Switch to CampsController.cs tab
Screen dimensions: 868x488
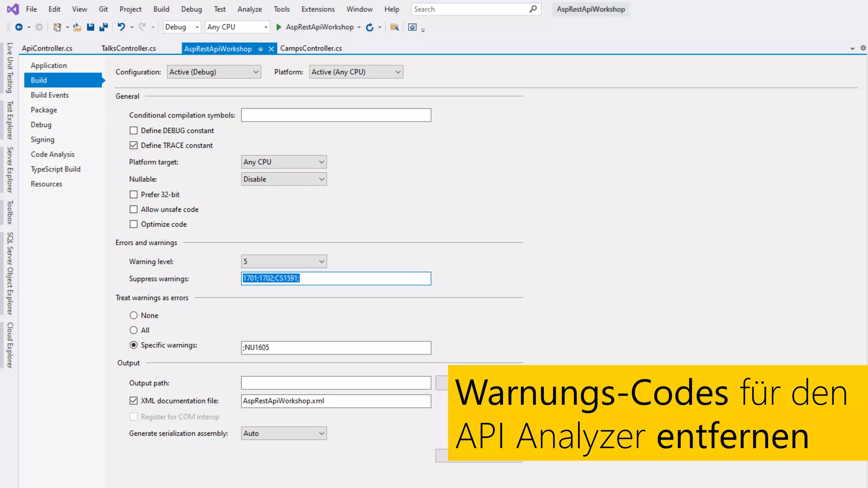point(311,48)
